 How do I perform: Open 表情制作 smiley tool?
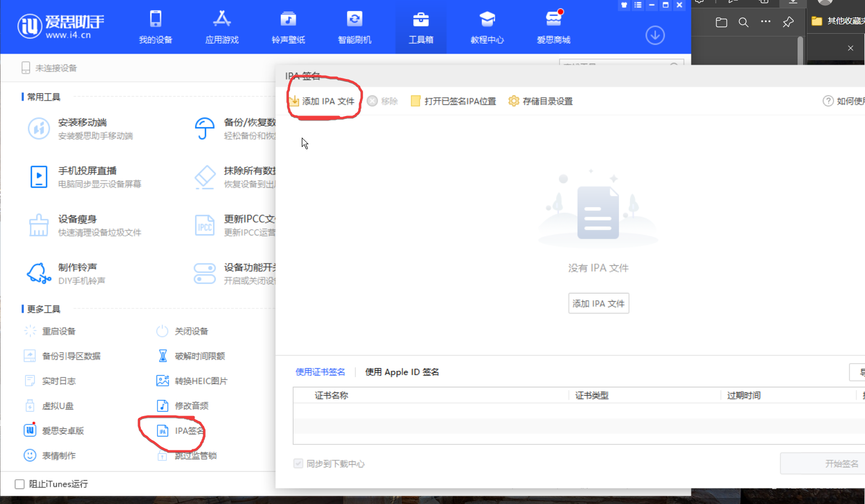(x=50, y=455)
